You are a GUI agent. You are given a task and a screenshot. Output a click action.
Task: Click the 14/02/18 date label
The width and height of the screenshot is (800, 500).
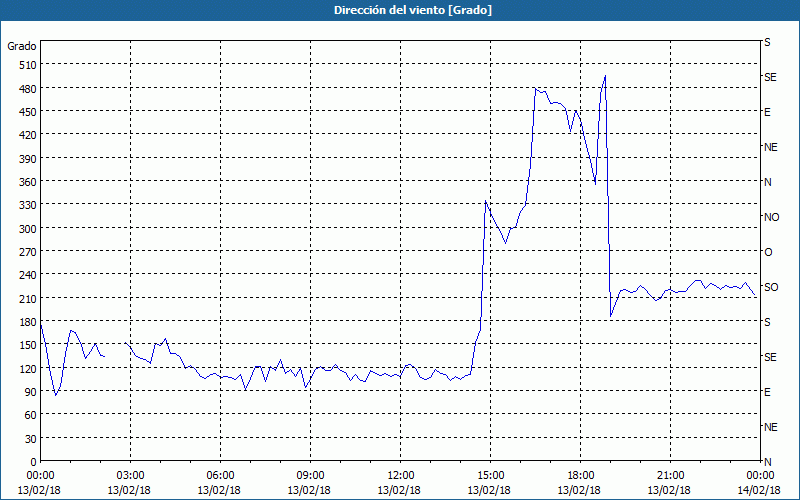pyautogui.click(x=759, y=490)
